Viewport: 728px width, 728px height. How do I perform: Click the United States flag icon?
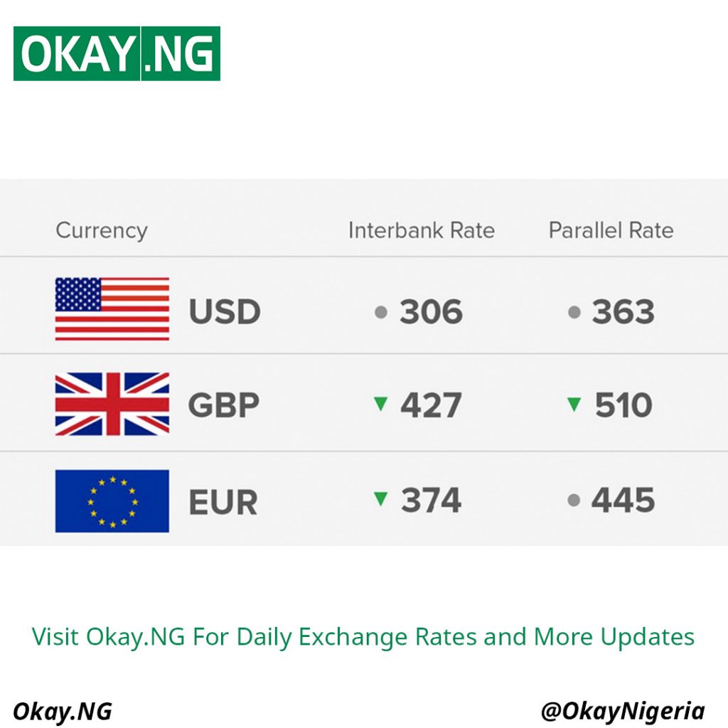tap(112, 309)
